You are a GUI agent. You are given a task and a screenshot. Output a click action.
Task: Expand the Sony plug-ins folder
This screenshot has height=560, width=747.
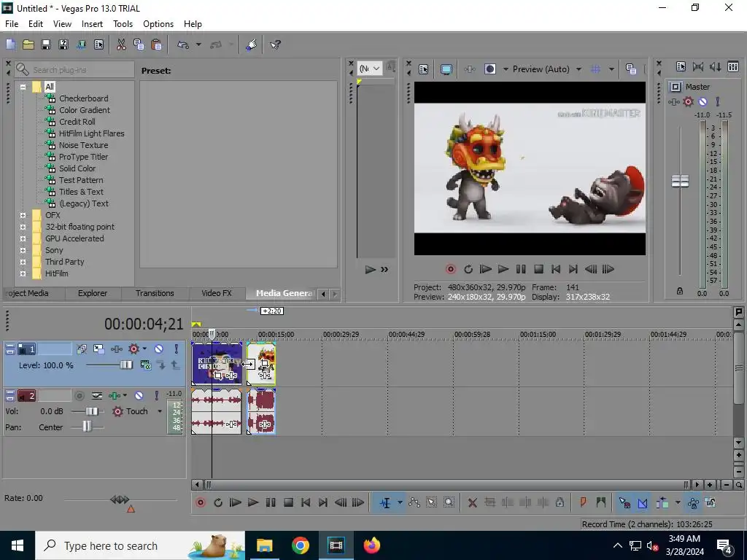pos(23,251)
